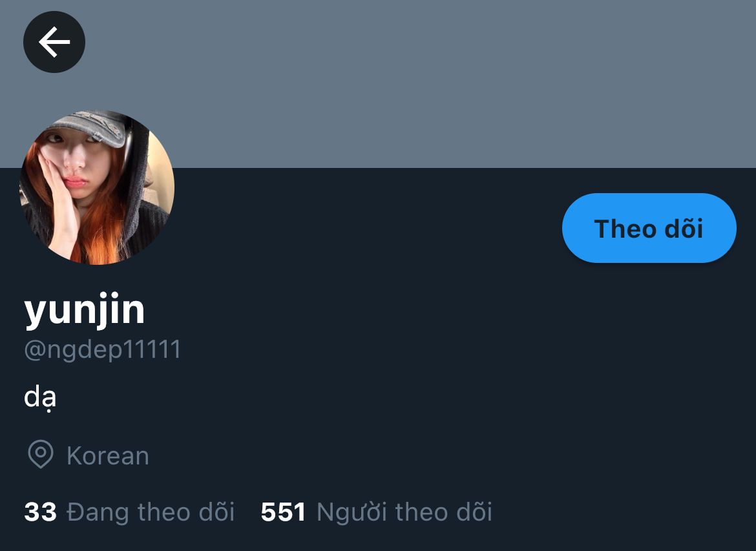Viewport: 756px width, 551px height.
Task: Click the location pin icon
Action: 41,454
